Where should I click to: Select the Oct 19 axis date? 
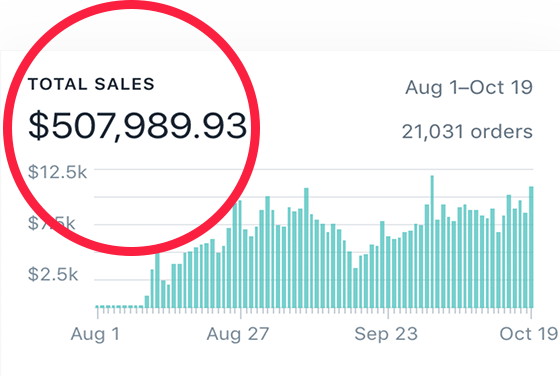tap(529, 334)
